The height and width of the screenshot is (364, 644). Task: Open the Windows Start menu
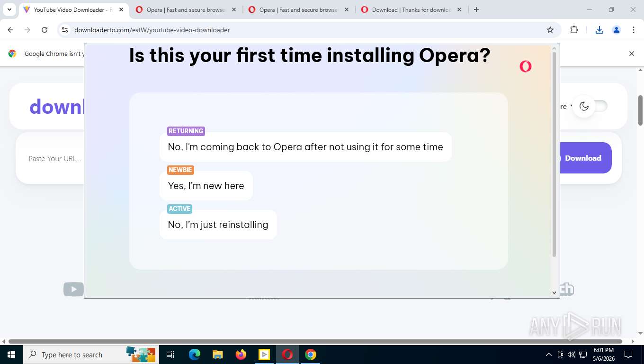click(11, 355)
